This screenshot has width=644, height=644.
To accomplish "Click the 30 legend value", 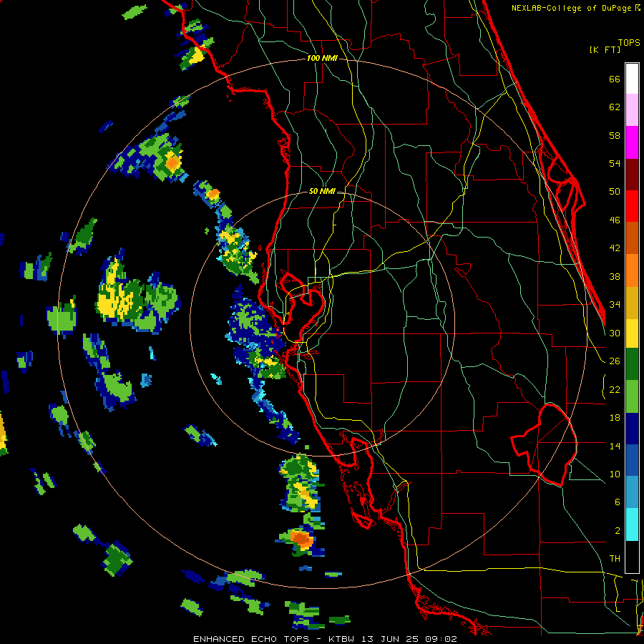I will 615,333.
